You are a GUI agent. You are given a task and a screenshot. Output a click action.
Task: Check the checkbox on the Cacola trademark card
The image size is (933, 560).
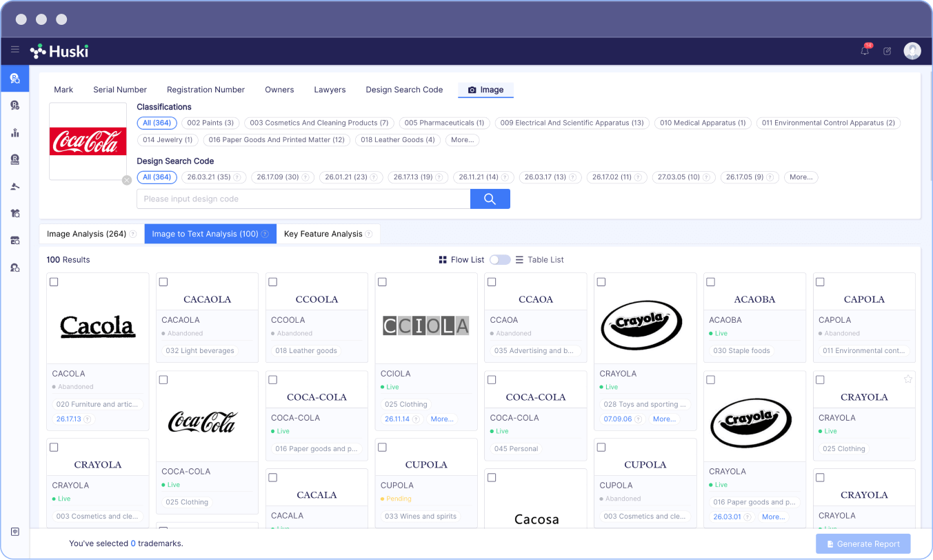click(54, 281)
